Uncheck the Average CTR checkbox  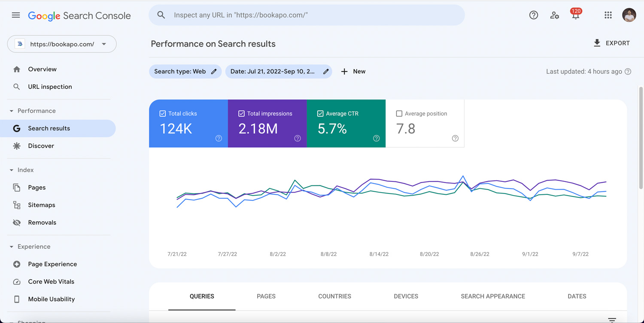pyautogui.click(x=320, y=114)
